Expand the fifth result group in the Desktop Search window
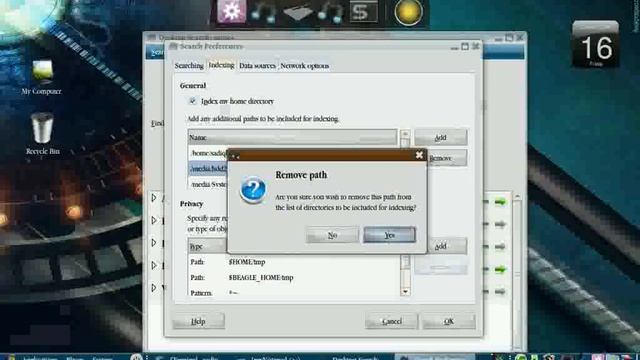 point(154,288)
